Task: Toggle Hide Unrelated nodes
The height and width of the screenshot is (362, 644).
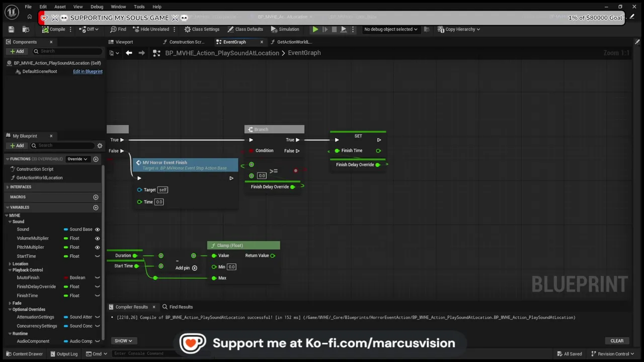Action: click(x=150, y=29)
